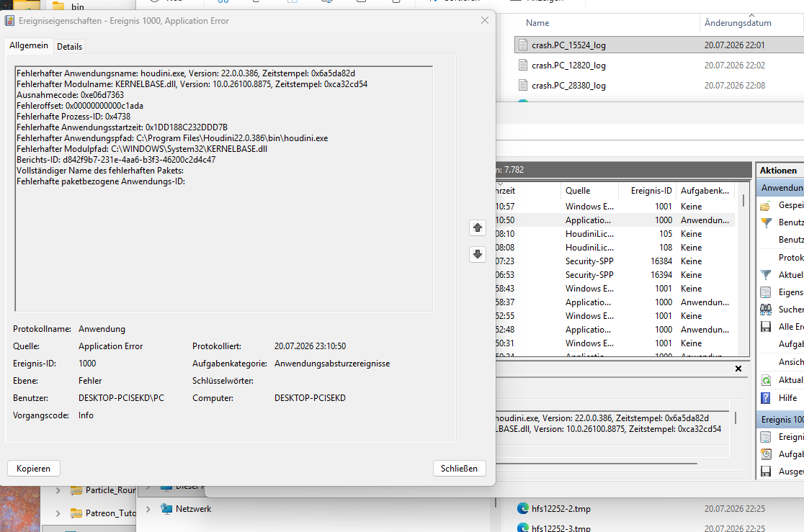
Task: Expand the Netzwerk tree node
Action: point(148,509)
